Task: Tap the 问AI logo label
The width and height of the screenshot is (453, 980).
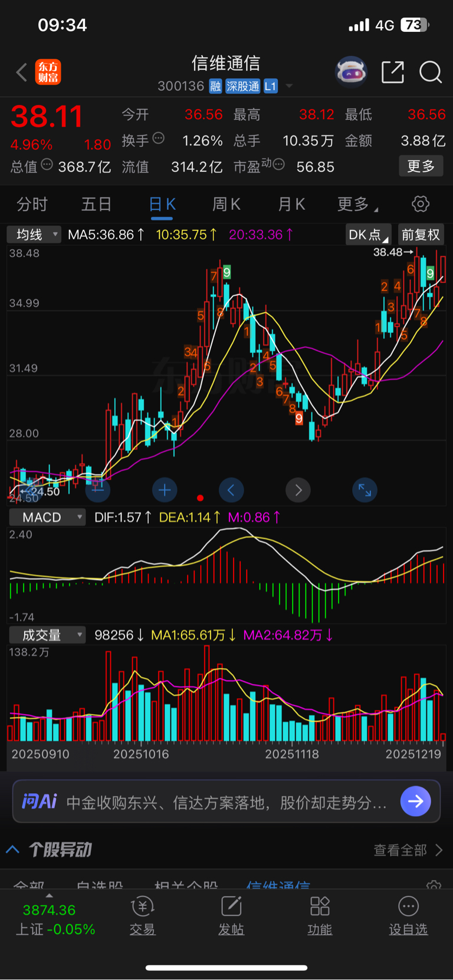Action: tap(40, 801)
